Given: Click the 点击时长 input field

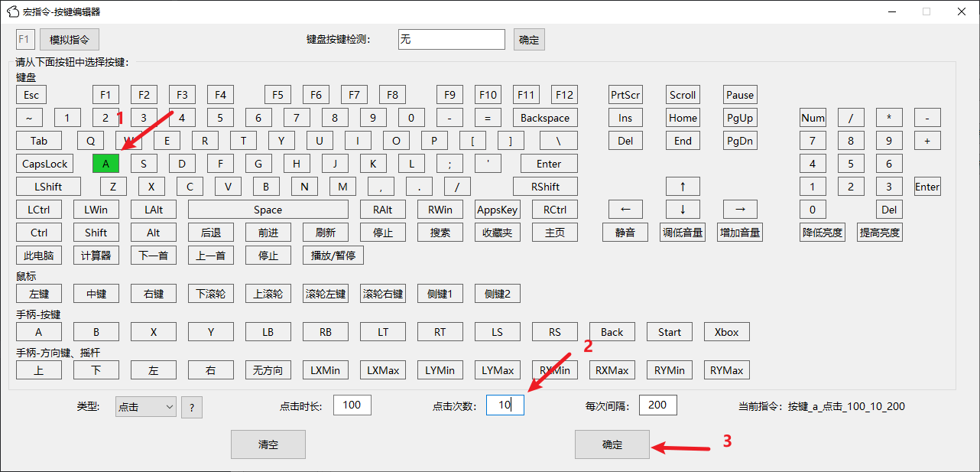Looking at the screenshot, I should click(x=352, y=405).
